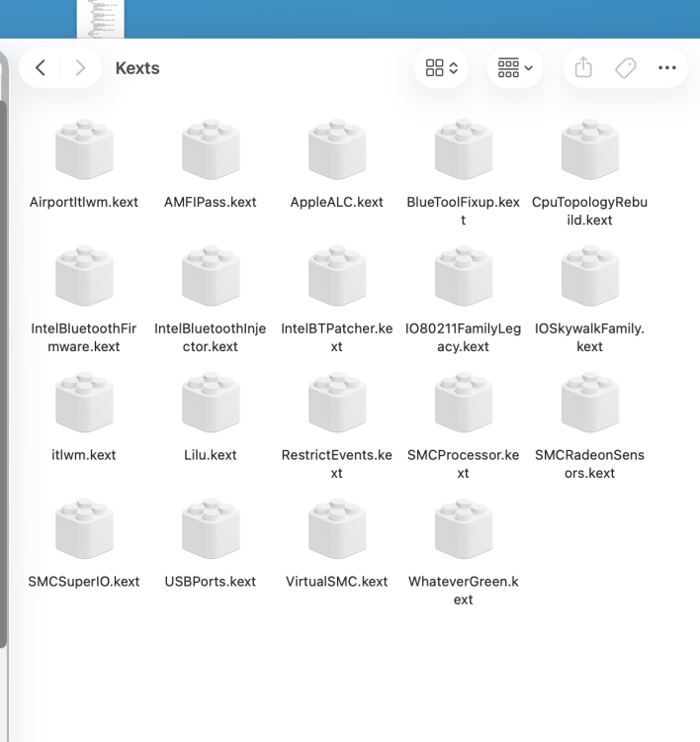Select the IO80211FamilyLegacy.kext icon
The height and width of the screenshot is (742, 700).
(464, 276)
